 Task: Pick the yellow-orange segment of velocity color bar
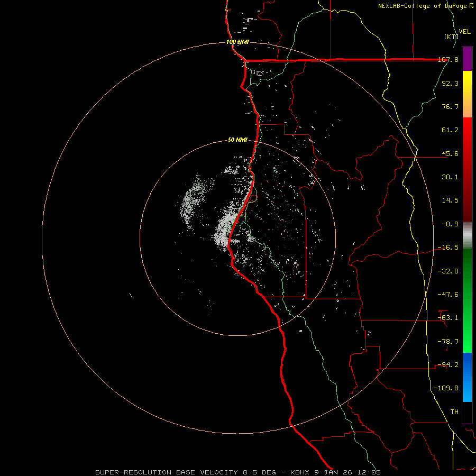coord(467,94)
